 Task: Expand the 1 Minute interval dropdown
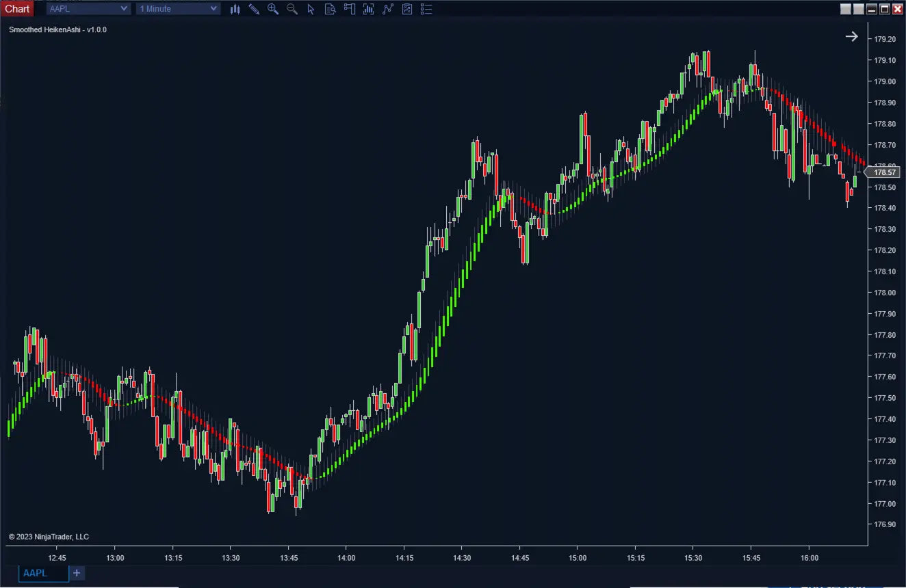coord(213,9)
